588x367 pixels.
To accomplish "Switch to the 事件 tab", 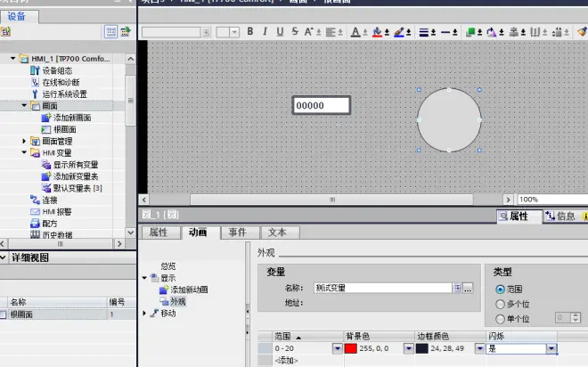I will coord(238,232).
